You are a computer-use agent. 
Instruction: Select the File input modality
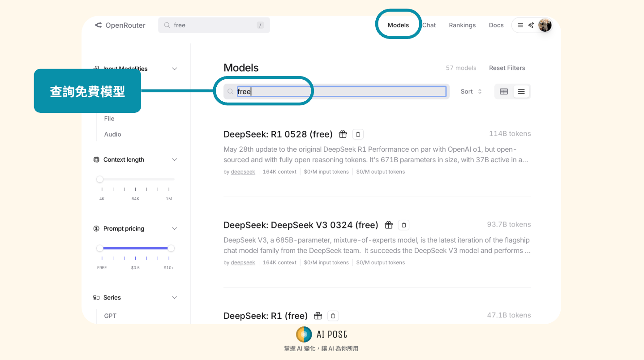click(109, 119)
